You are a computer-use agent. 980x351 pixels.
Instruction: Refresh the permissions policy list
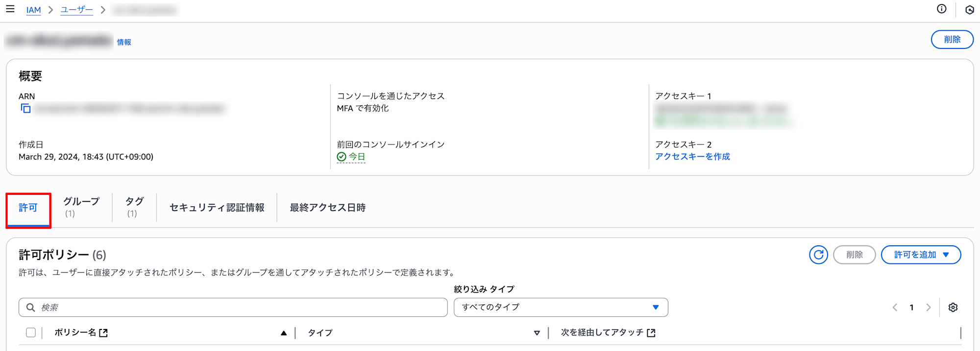tap(818, 255)
